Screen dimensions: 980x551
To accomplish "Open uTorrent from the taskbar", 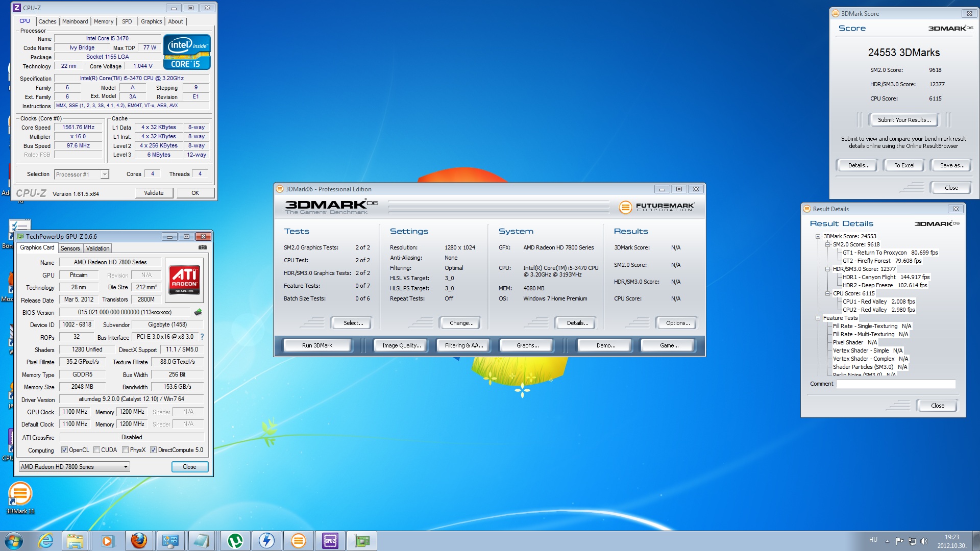I will 235,541.
